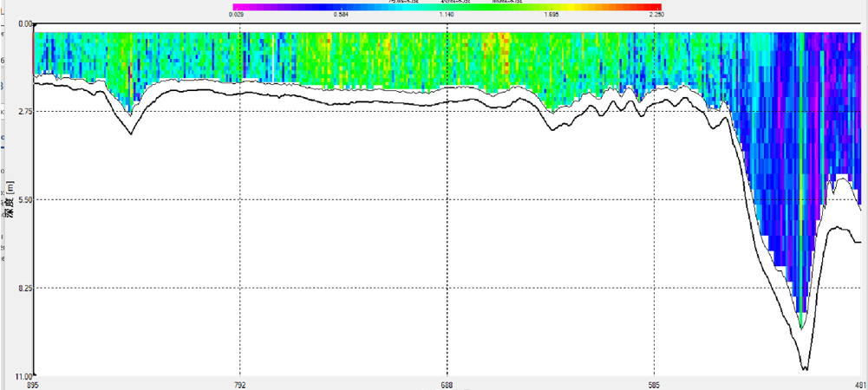
Task: Click the 0.584 value on the legend
Action: (341, 15)
